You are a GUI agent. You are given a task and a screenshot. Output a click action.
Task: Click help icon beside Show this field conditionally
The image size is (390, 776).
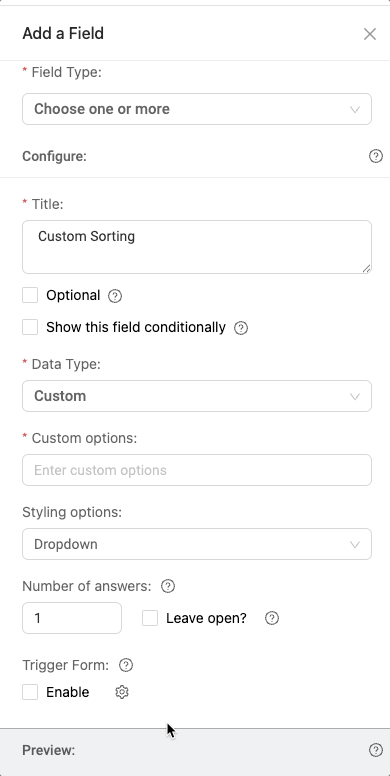coord(241,328)
